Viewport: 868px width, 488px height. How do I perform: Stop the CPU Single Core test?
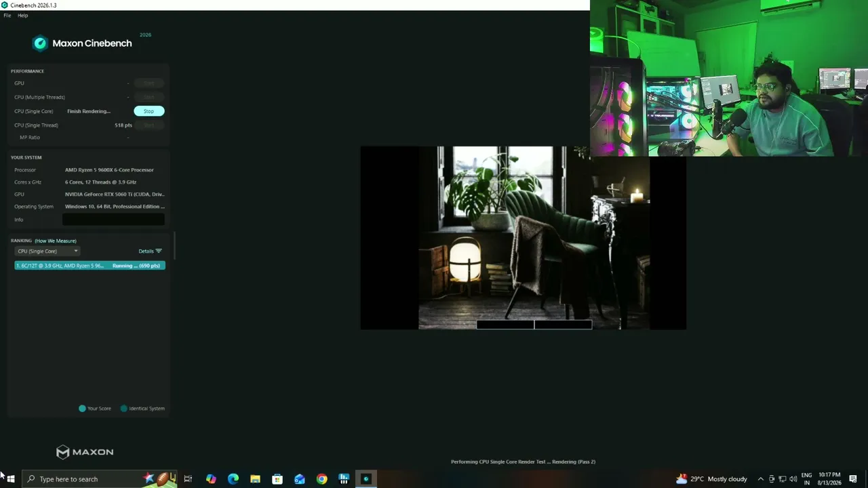149,111
